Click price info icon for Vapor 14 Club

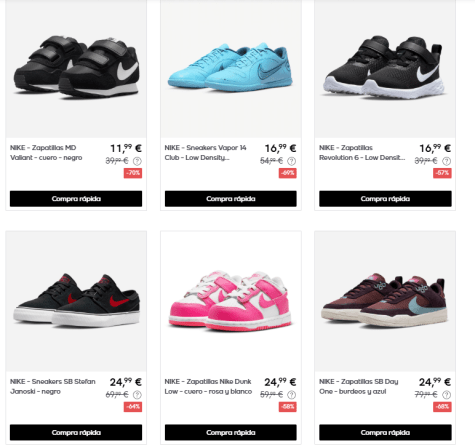[x=292, y=161]
